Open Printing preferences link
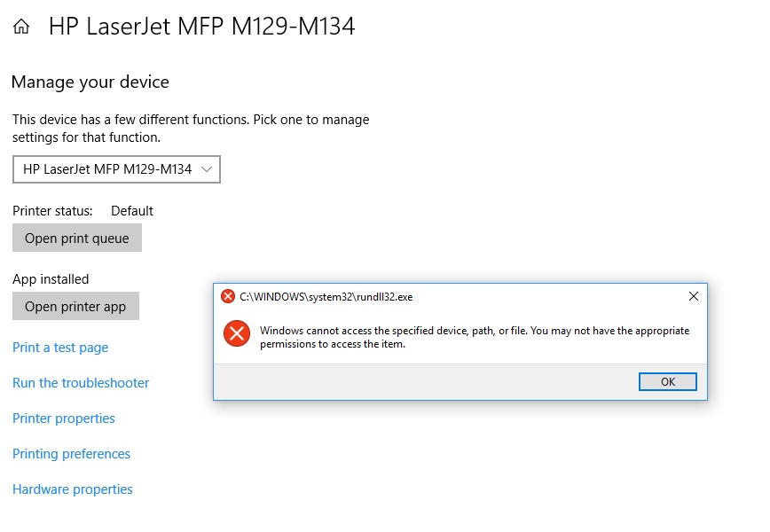This screenshot has height=532, width=770. 71,454
